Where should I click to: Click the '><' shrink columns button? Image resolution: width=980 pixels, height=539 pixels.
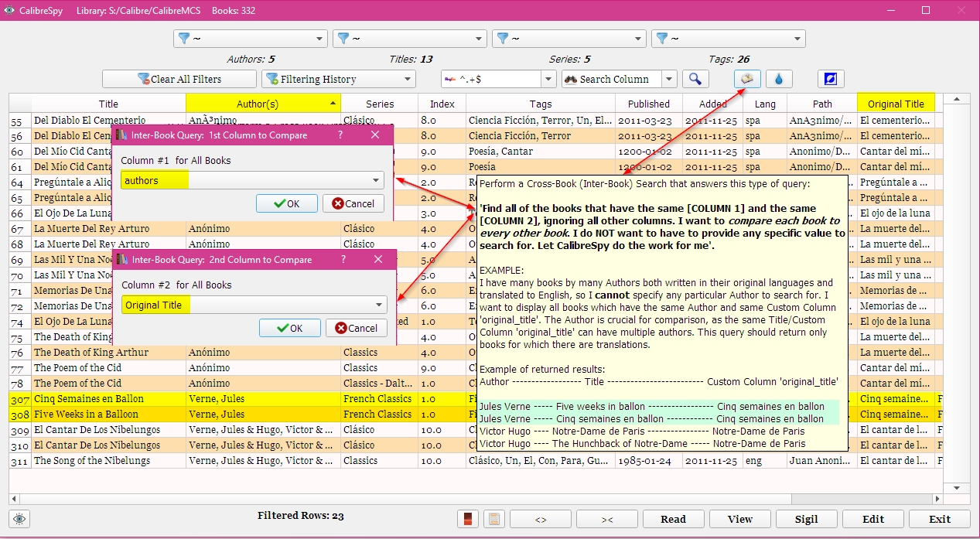tap(606, 519)
